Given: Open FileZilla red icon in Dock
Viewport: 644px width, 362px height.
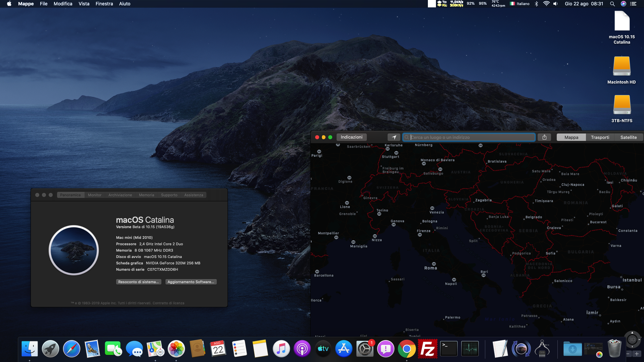Looking at the screenshot, I should (x=428, y=349).
